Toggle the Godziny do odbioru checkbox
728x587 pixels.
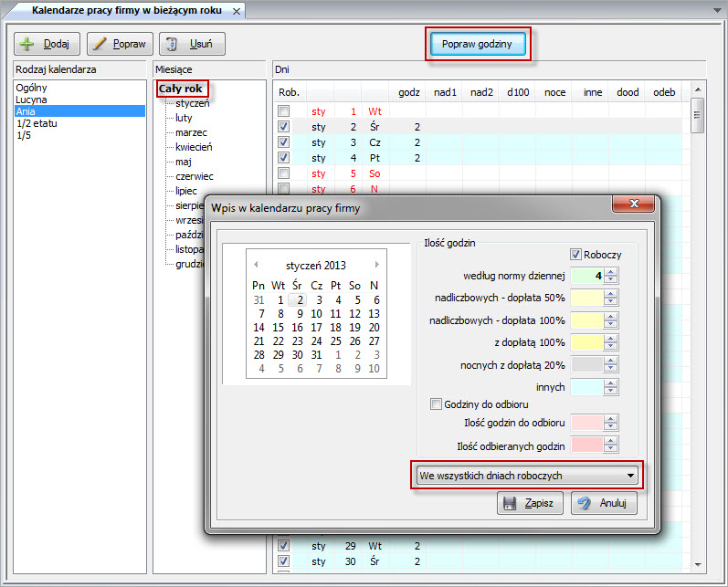436,404
